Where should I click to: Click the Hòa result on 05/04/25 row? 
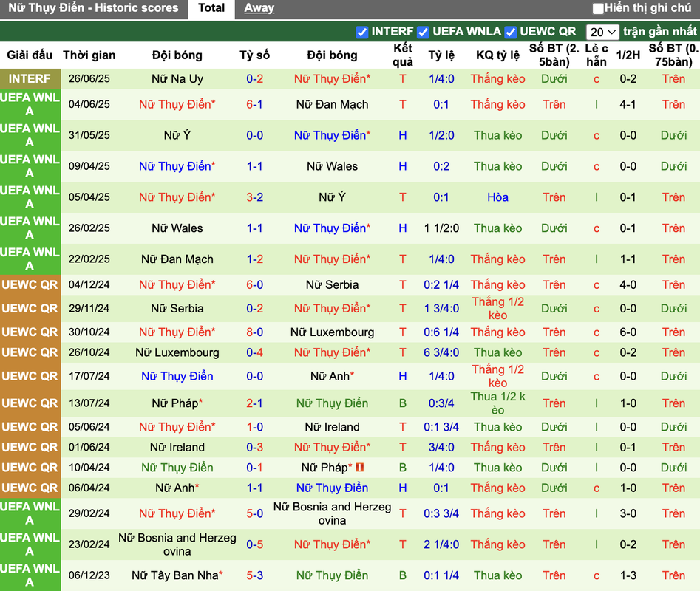tap(497, 197)
